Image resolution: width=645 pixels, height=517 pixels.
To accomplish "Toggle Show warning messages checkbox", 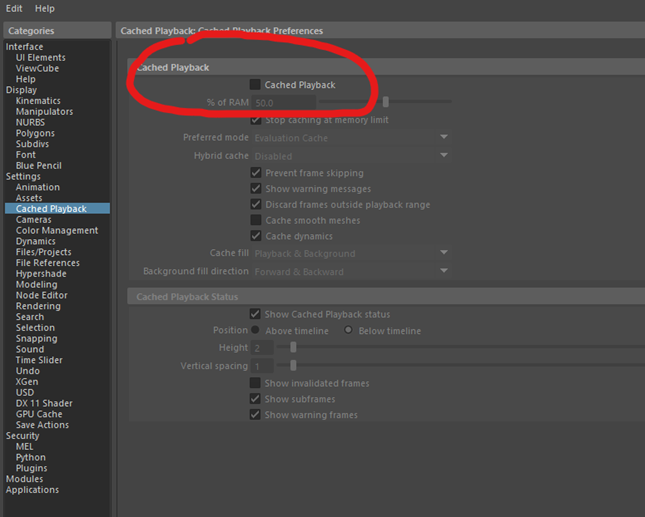I will pyautogui.click(x=256, y=188).
